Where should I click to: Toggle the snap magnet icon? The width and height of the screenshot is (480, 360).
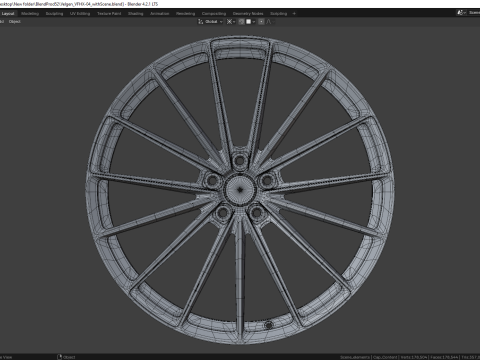coord(241,22)
